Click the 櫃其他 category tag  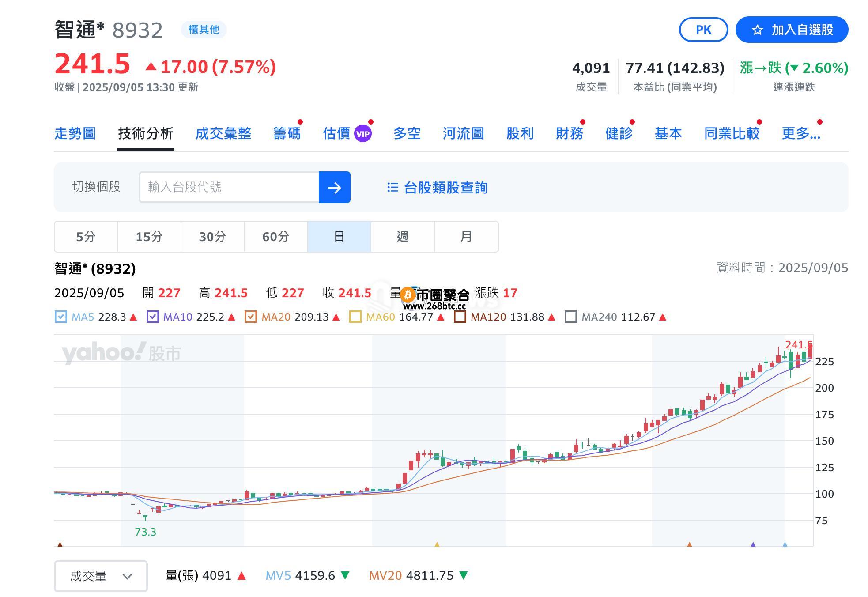tap(204, 30)
